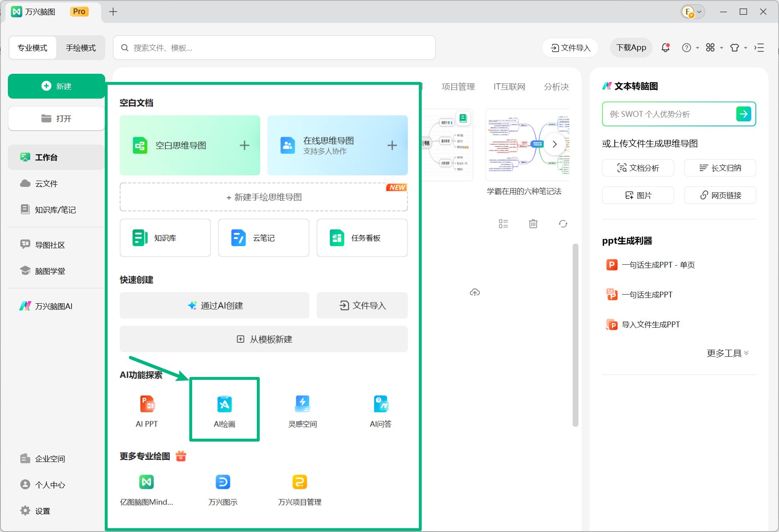This screenshot has width=779, height=532.
Task: Open 导入文件生成PPT tool
Action: [x=643, y=324]
